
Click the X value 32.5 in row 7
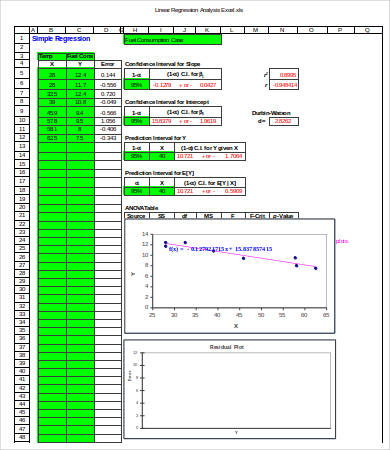coord(52,94)
